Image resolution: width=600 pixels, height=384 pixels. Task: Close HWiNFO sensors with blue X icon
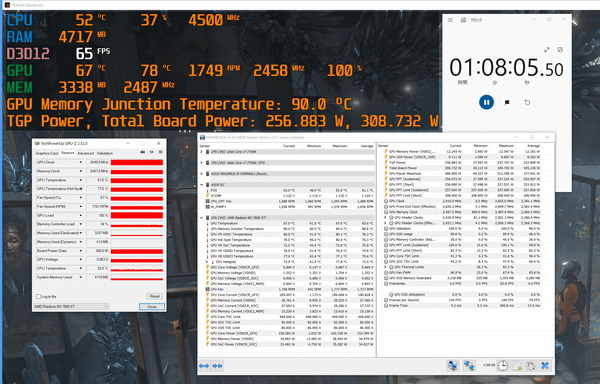pos(545,366)
